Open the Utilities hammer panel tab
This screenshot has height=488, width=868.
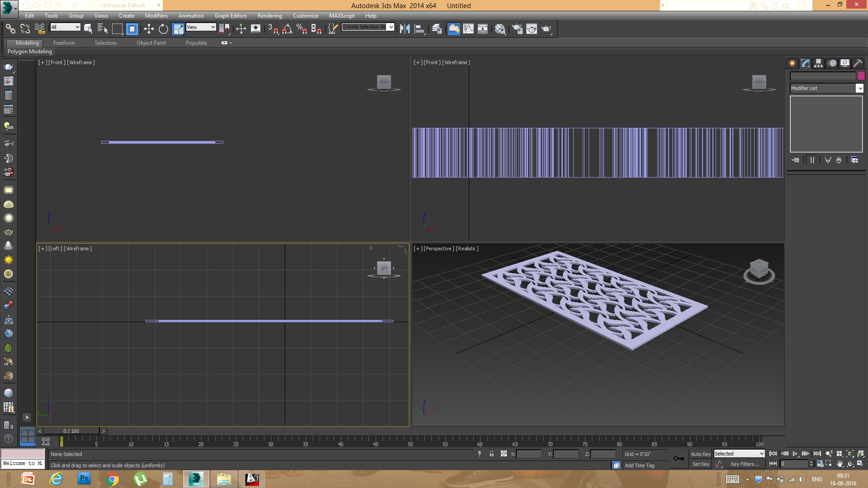(858, 63)
